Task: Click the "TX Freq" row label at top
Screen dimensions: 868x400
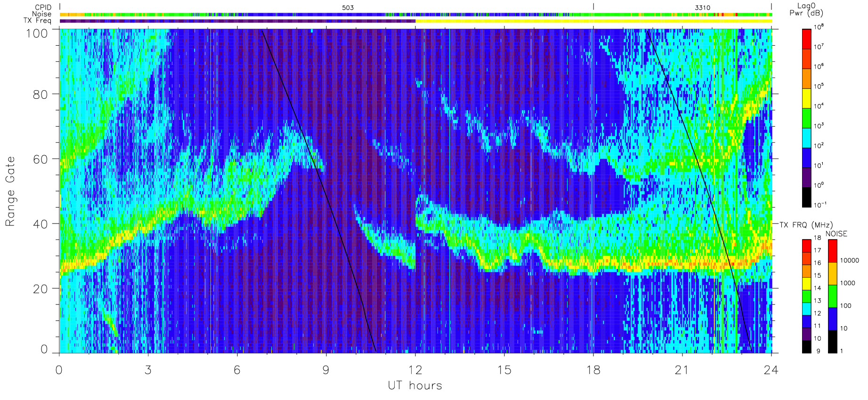Action: coord(37,21)
